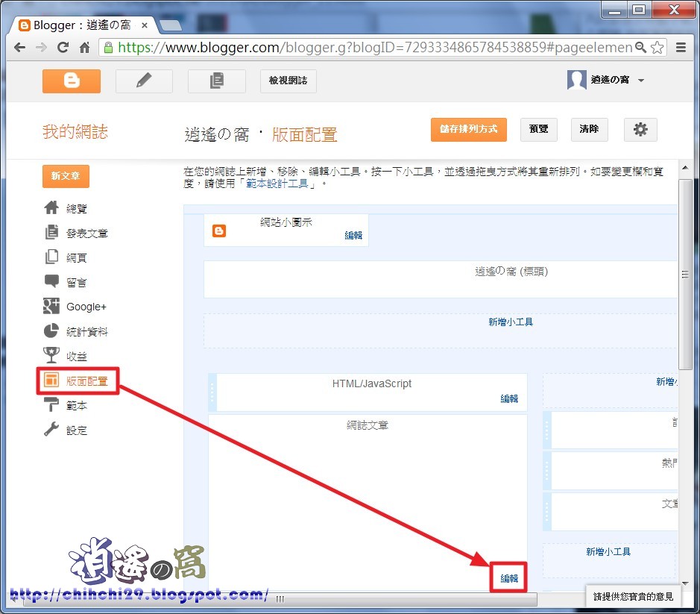Screen dimensions: 700x614
Task: Select the 收益 earnings icon
Action: 49,356
